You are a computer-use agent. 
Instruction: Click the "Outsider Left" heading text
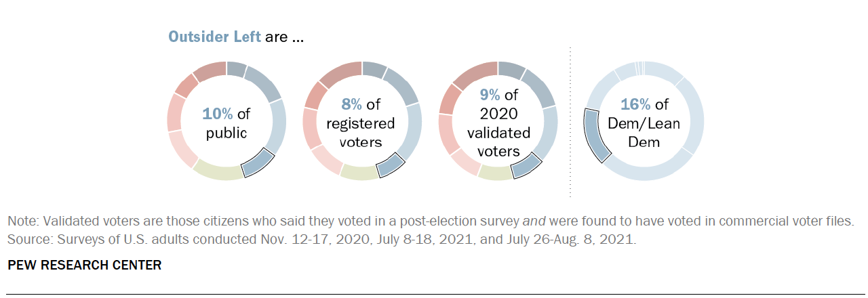click(x=214, y=37)
